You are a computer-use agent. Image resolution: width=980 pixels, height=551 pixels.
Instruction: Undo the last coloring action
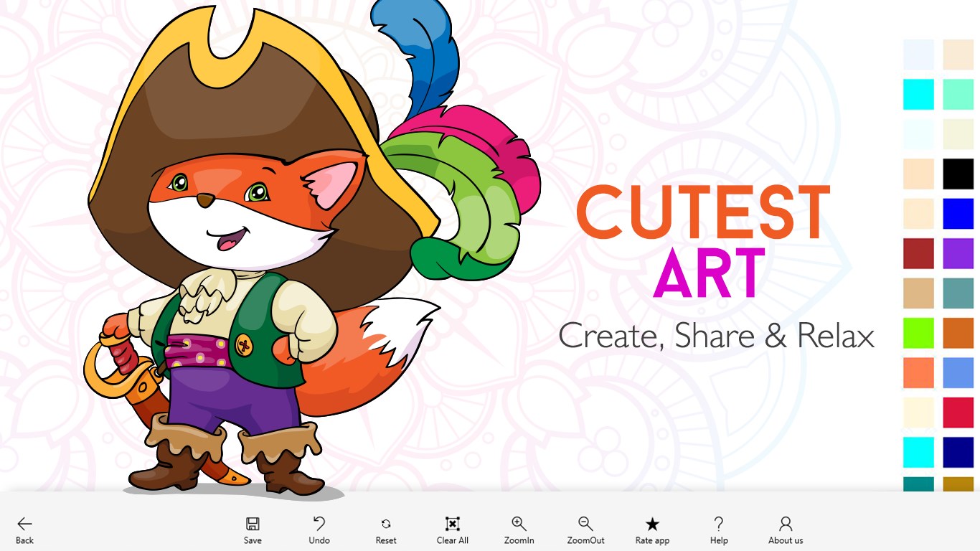[x=319, y=530]
